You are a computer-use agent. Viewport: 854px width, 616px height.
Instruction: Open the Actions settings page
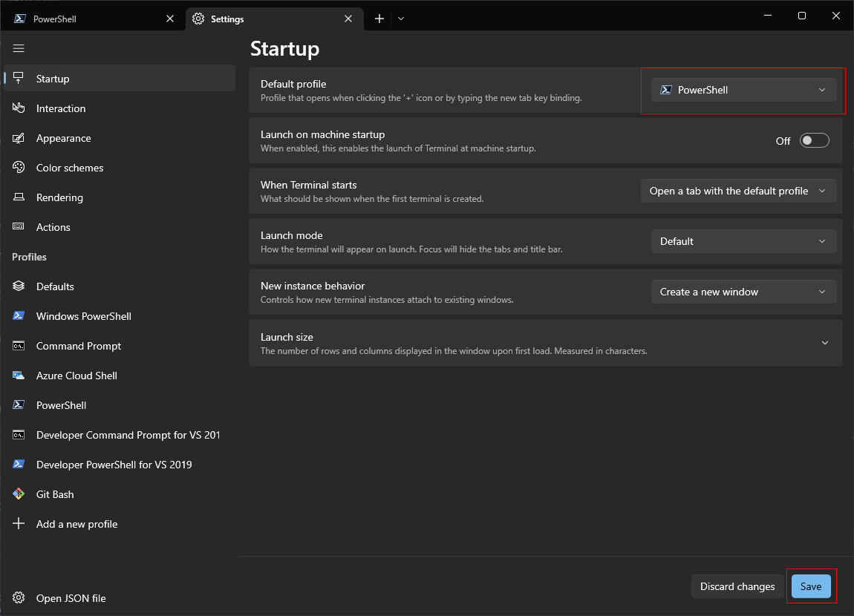tap(120, 227)
